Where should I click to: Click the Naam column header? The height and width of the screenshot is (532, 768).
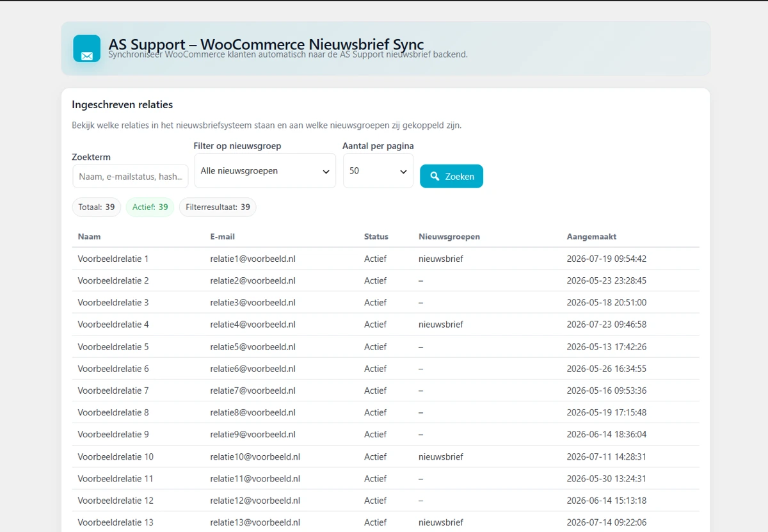click(x=89, y=236)
